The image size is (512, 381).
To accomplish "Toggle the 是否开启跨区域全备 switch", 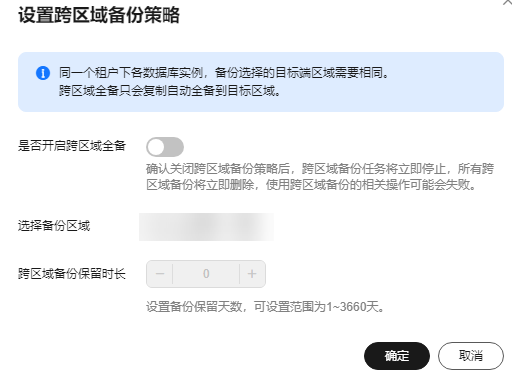I will point(165,147).
